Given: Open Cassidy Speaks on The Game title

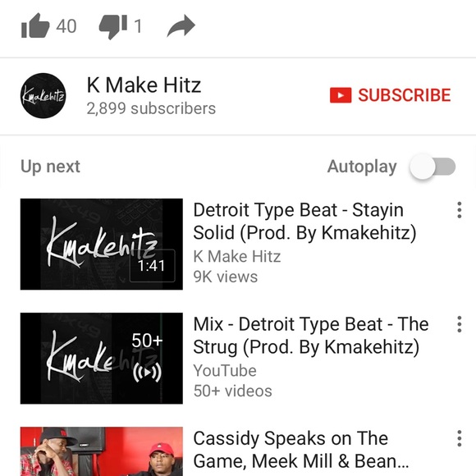Looking at the screenshot, I should pos(301,450).
